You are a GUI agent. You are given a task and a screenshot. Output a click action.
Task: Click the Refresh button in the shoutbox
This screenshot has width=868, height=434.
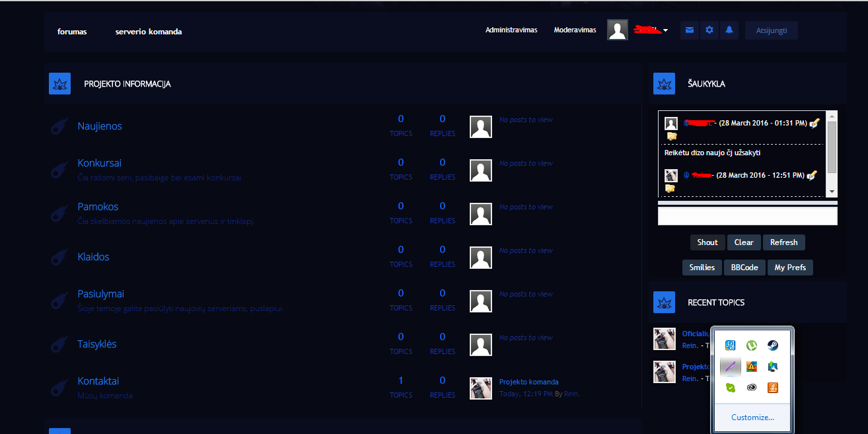click(784, 242)
